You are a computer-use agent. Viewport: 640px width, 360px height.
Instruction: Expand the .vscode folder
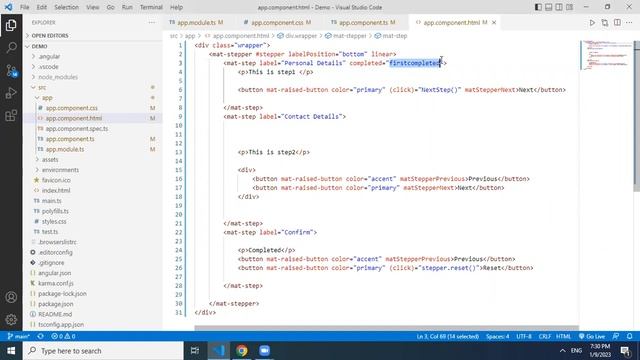tap(49, 67)
